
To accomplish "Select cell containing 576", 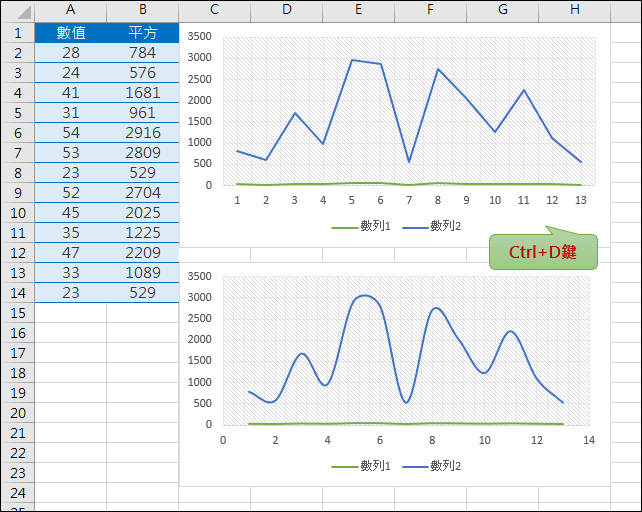I will coord(142,73).
